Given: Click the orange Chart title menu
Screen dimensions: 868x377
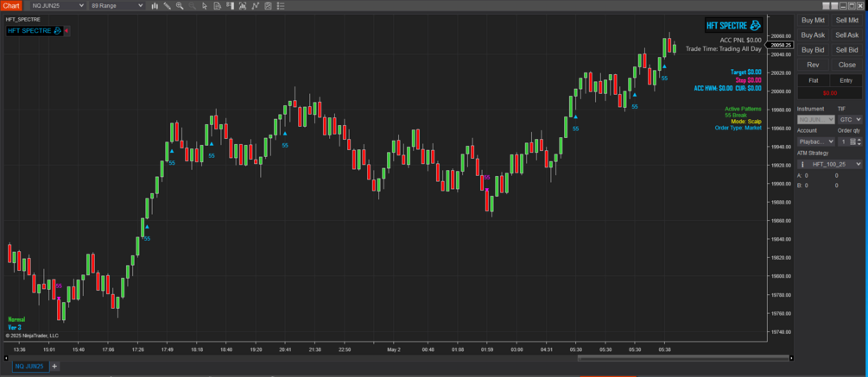Looking at the screenshot, I should (10, 5).
